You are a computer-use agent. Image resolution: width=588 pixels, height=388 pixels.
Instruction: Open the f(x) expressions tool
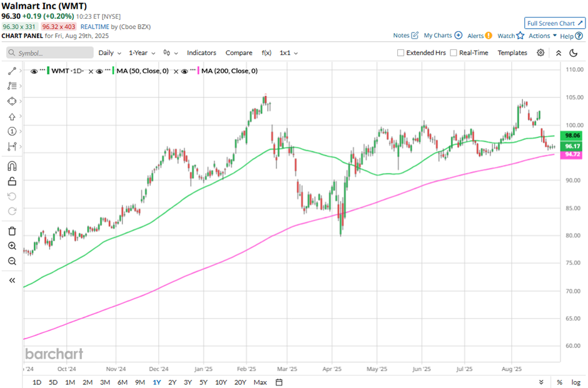[266, 53]
